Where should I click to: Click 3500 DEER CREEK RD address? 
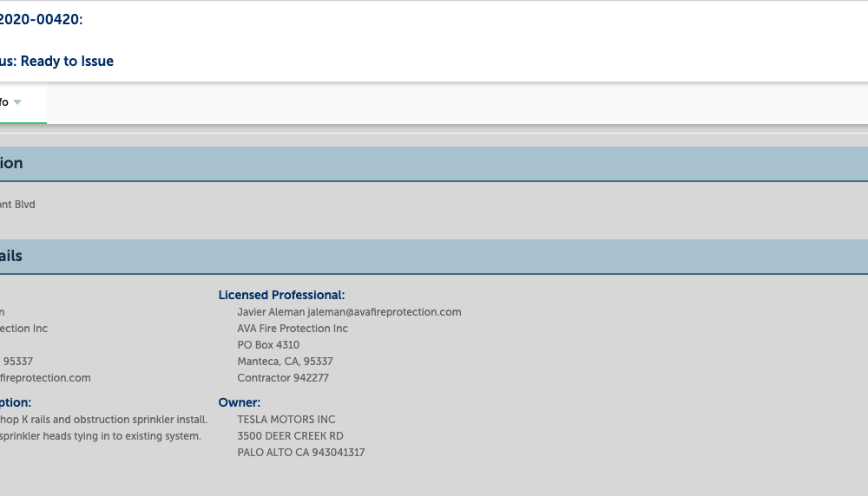[290, 436]
